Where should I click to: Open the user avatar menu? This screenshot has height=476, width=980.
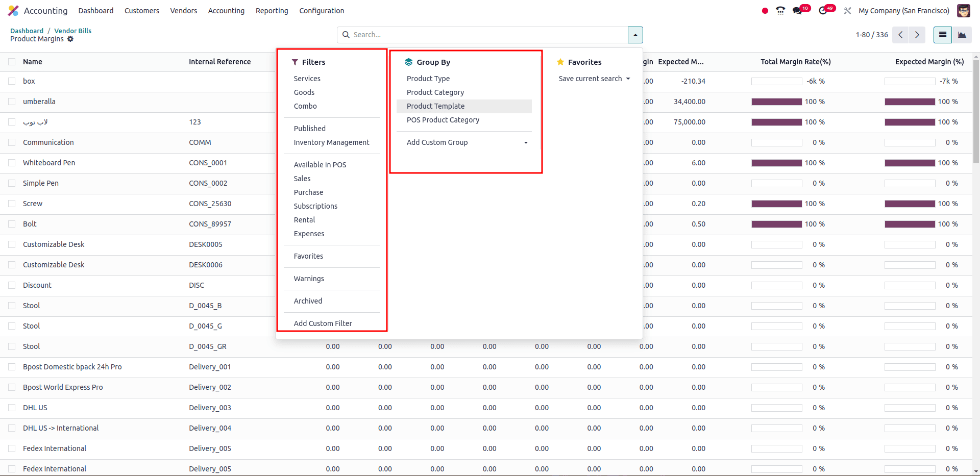tap(963, 11)
